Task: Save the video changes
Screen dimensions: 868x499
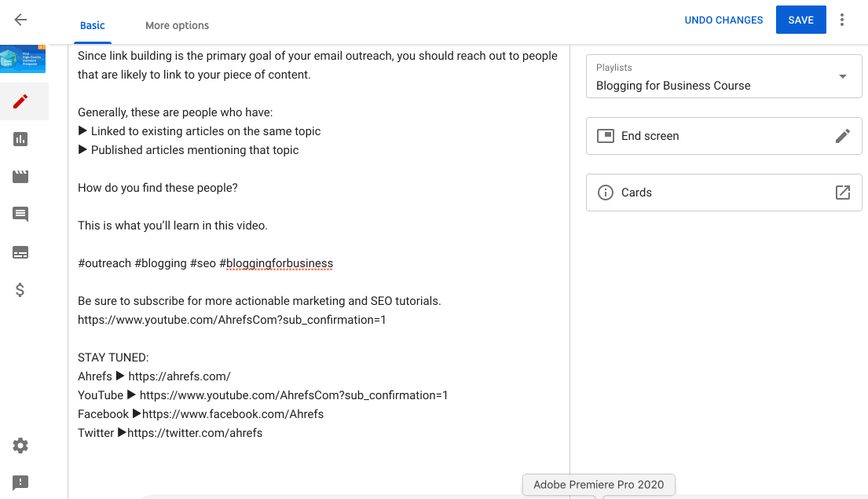Action: [800, 19]
